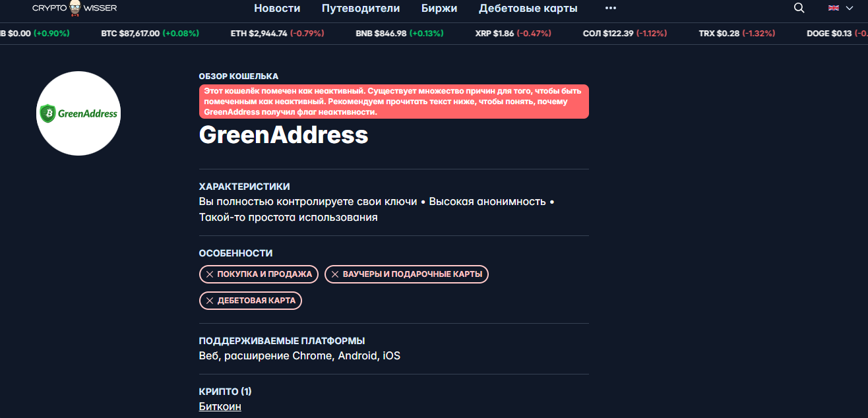Open the search magnifier icon
The width and height of the screenshot is (868, 418).
click(x=799, y=8)
